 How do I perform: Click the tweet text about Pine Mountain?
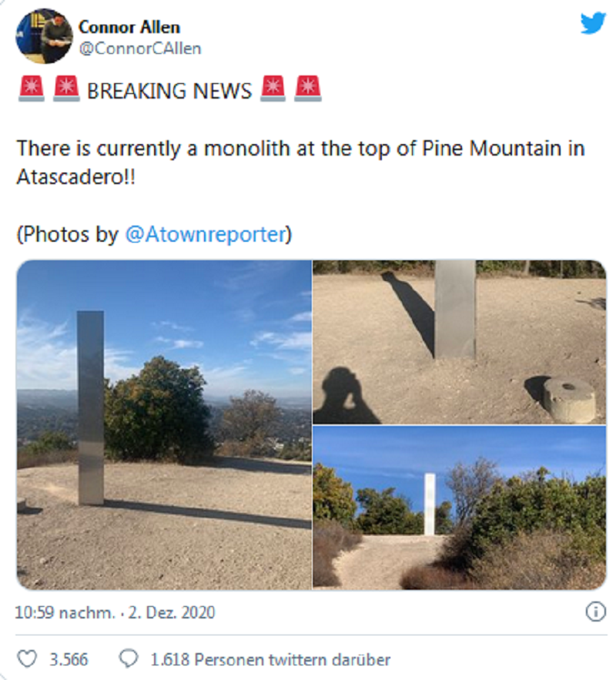[300, 161]
